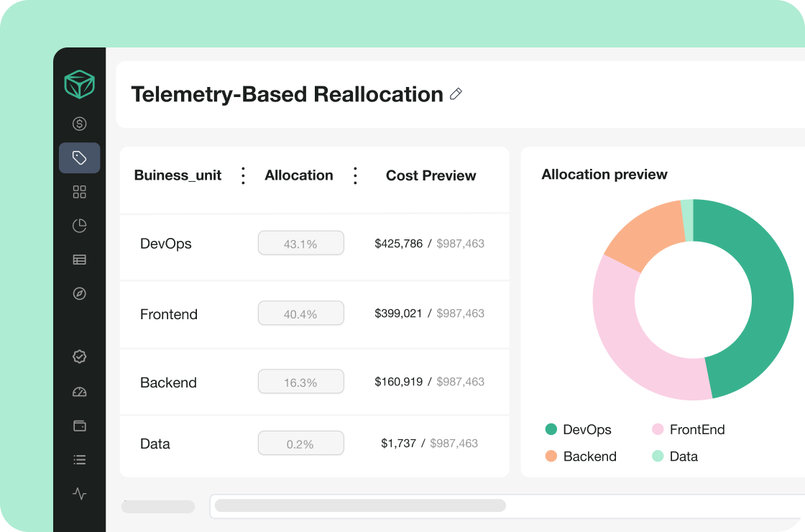805x532 pixels.
Task: Select the Frontend 40.4% allocation field
Action: pyautogui.click(x=300, y=313)
